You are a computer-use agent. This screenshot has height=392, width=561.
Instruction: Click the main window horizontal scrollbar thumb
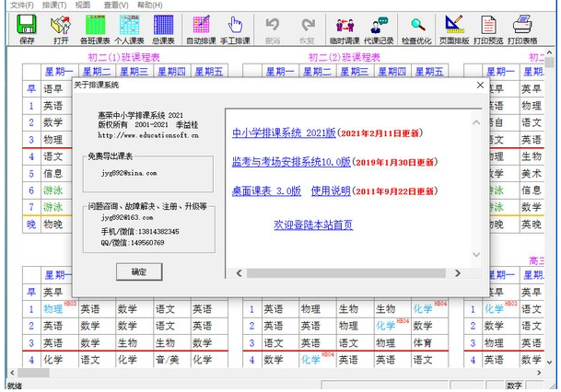tap(33, 373)
